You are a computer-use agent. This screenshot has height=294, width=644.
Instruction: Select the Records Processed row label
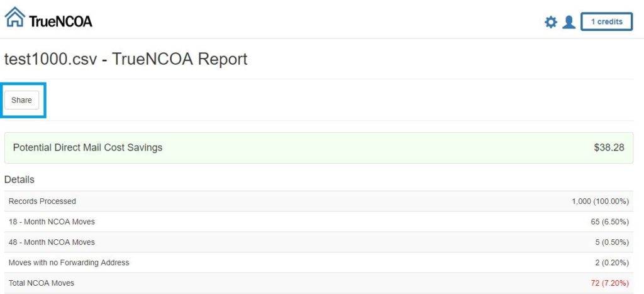(42, 201)
